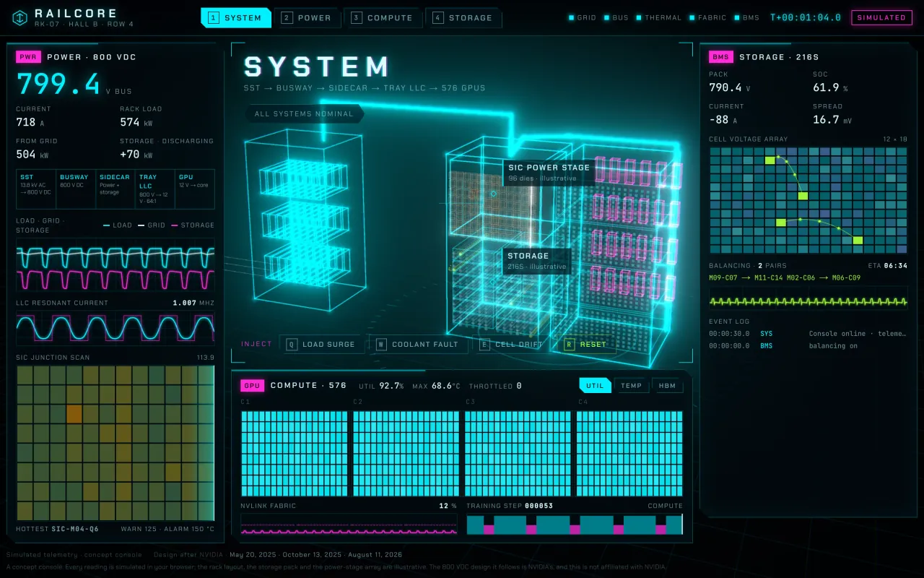Screen dimensions: 924x578
Task: Click the BUS status indicator in the header
Action: pos(616,17)
